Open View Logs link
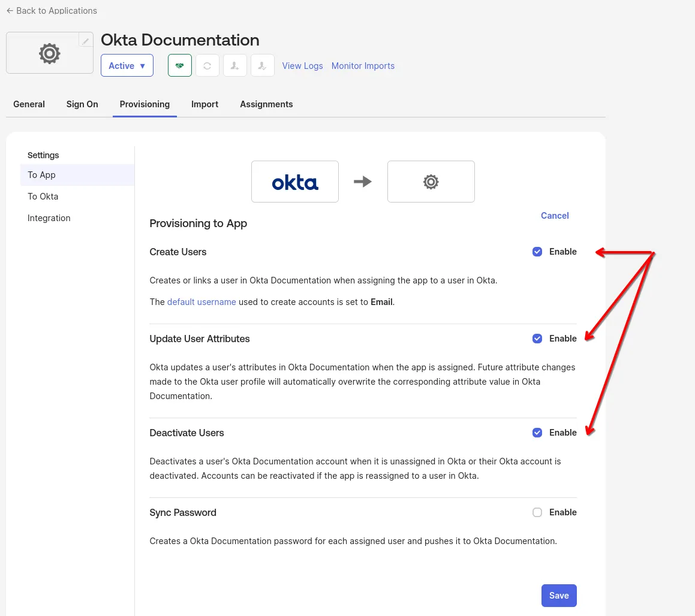 tap(302, 65)
